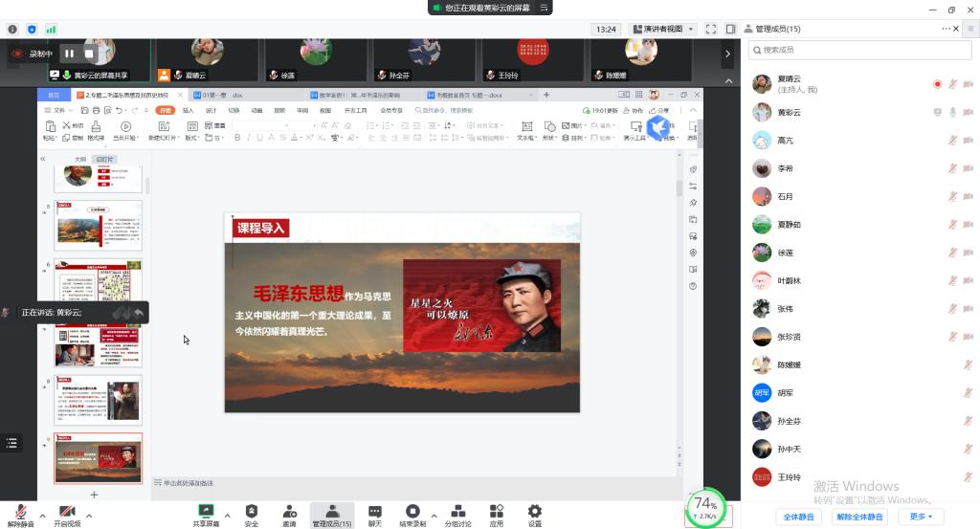
Task: Open meeting Settings (设置) gear icon
Action: point(535,512)
